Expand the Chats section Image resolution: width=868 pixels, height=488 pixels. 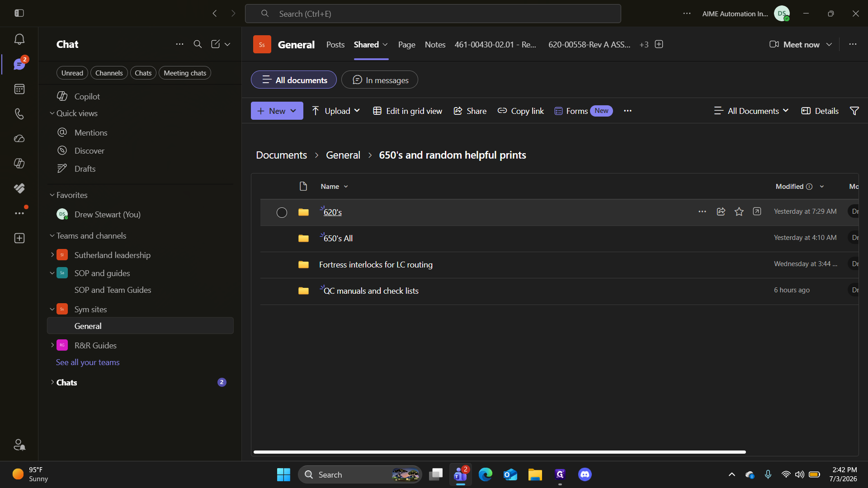[x=52, y=382]
